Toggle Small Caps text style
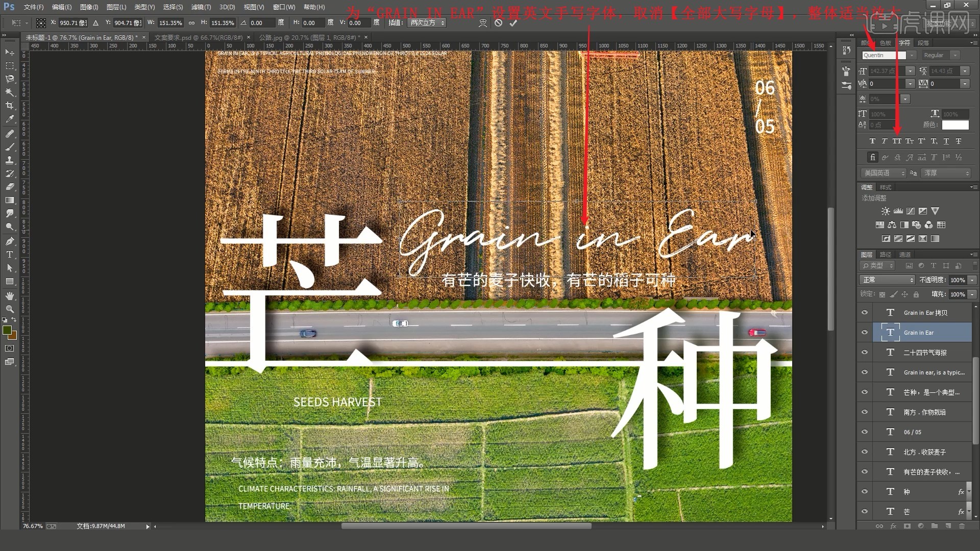 910,141
